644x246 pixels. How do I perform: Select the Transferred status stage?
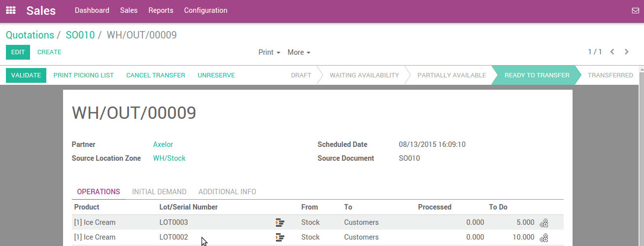click(610, 75)
